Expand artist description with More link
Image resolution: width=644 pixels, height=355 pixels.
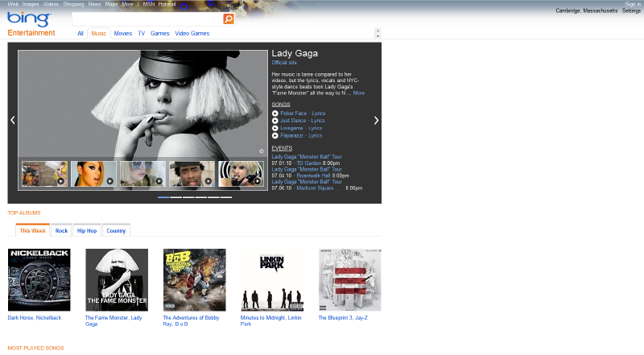tap(358, 93)
